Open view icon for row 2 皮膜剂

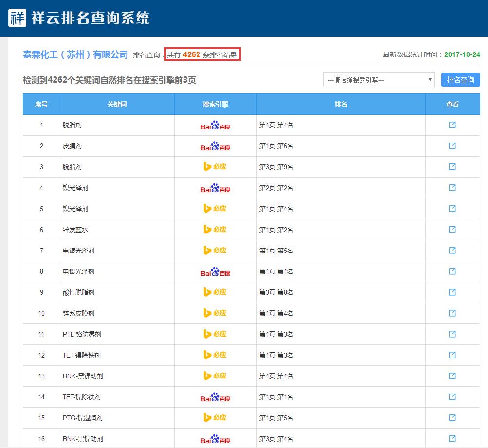coord(452,145)
